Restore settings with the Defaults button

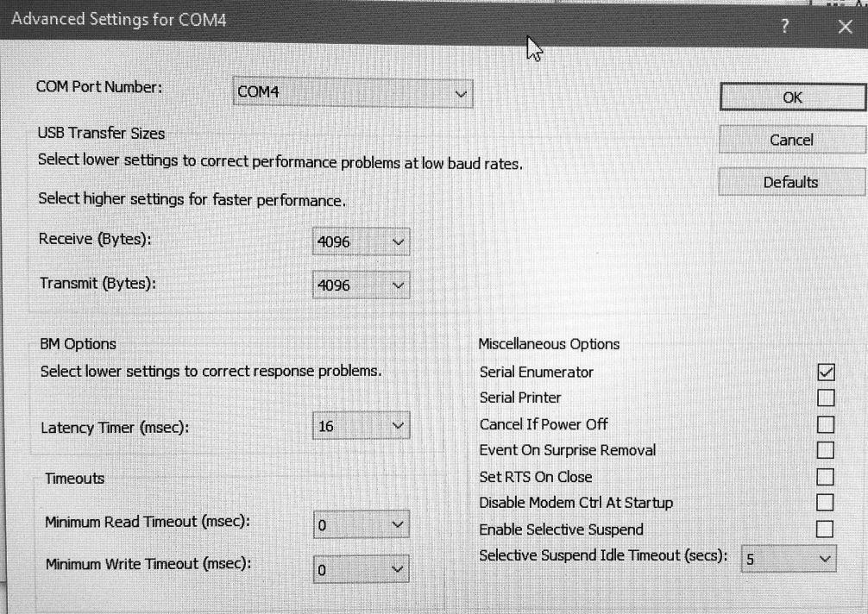(791, 182)
